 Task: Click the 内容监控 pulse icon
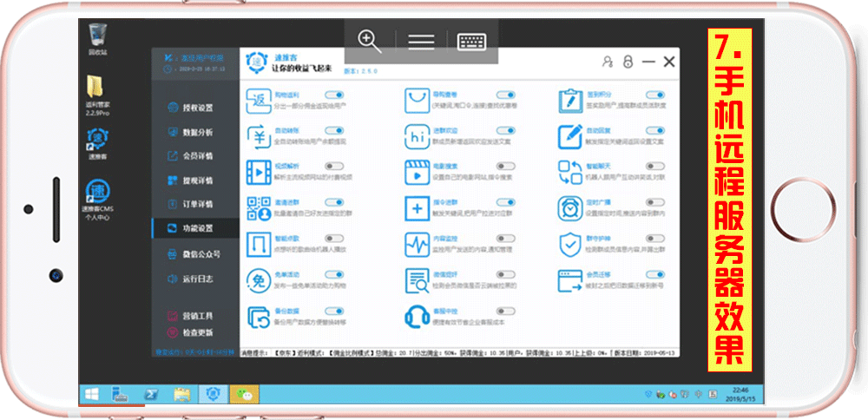point(418,244)
